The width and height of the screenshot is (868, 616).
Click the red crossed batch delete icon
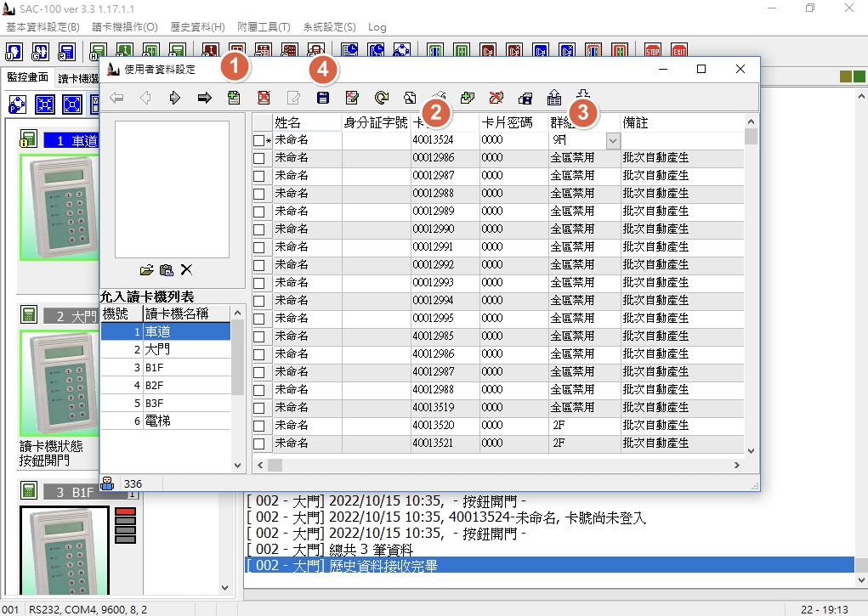pyautogui.click(x=496, y=98)
